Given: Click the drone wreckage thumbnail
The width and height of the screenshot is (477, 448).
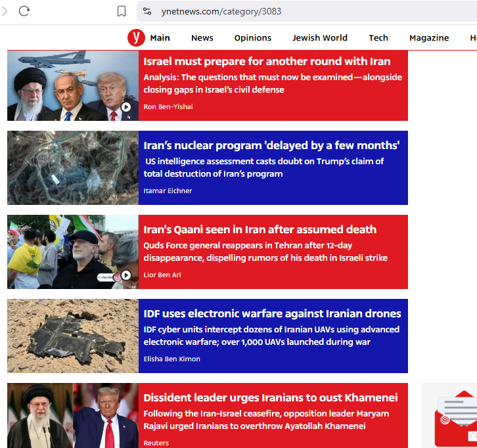Looking at the screenshot, I should (73, 336).
